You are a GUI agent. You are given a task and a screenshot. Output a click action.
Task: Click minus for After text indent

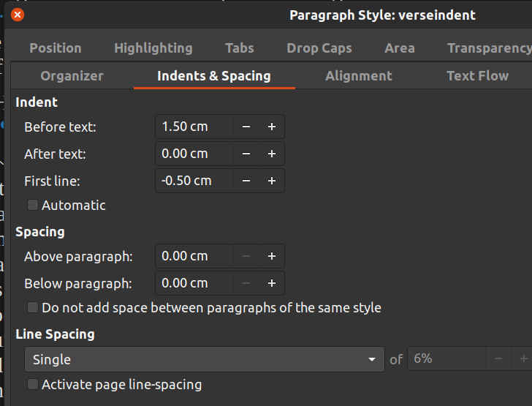(x=246, y=154)
